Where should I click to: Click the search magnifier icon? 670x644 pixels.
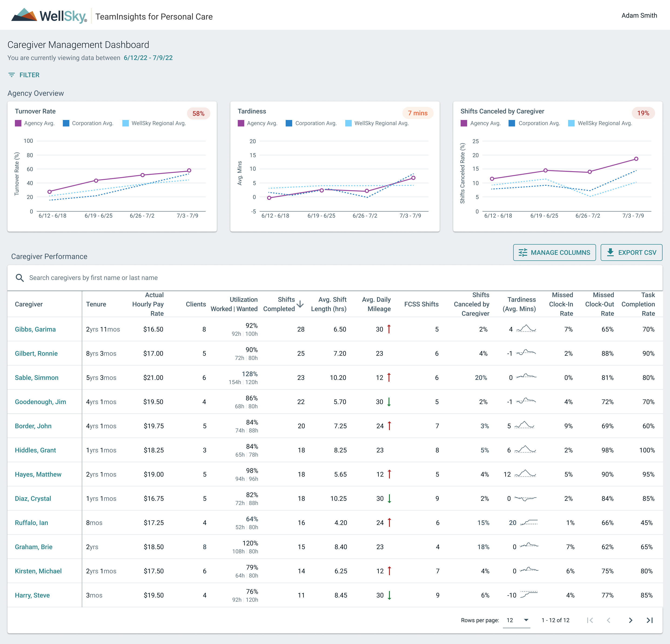click(x=20, y=278)
